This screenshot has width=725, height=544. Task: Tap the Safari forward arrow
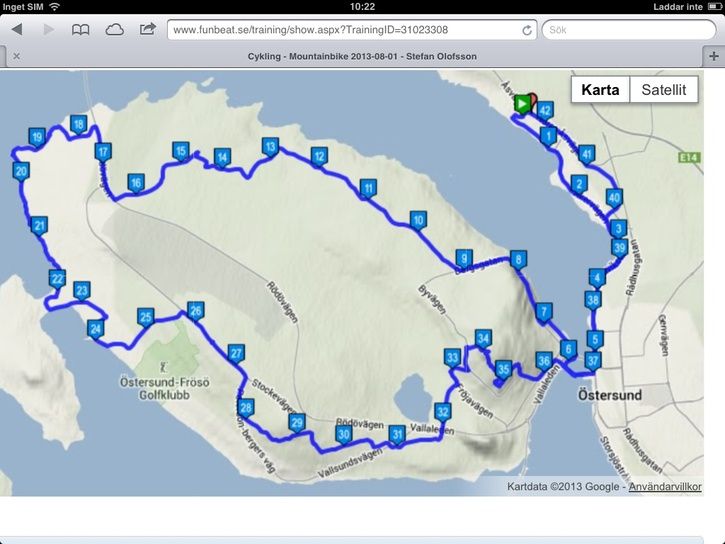click(48, 30)
